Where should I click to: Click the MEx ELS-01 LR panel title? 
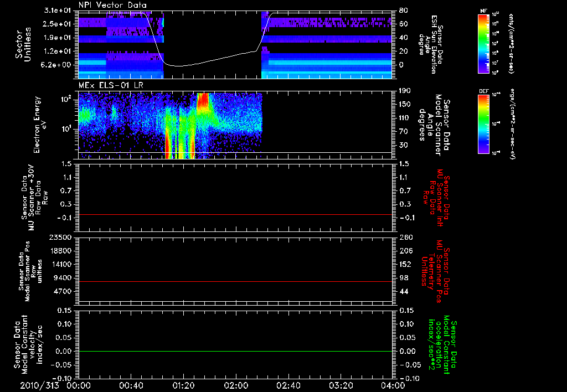point(111,86)
